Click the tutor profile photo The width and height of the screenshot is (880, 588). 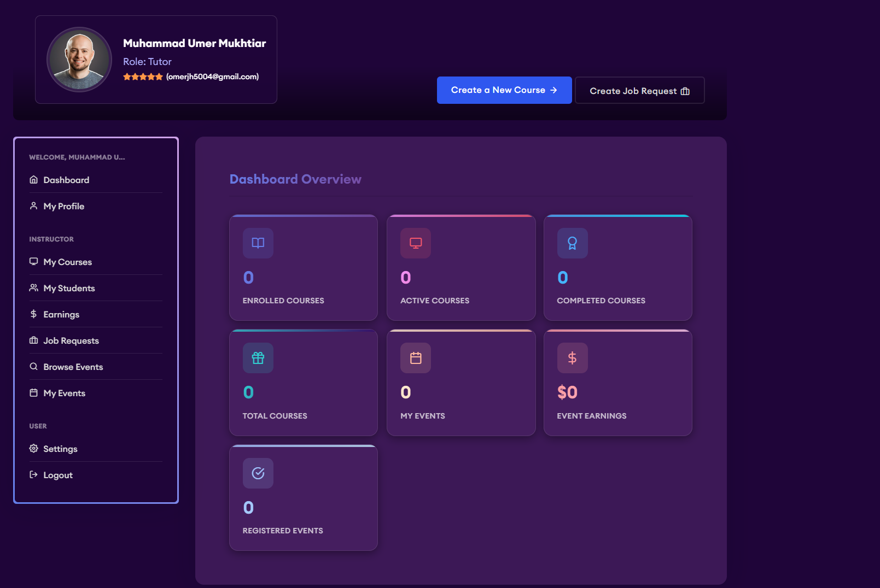(x=79, y=60)
